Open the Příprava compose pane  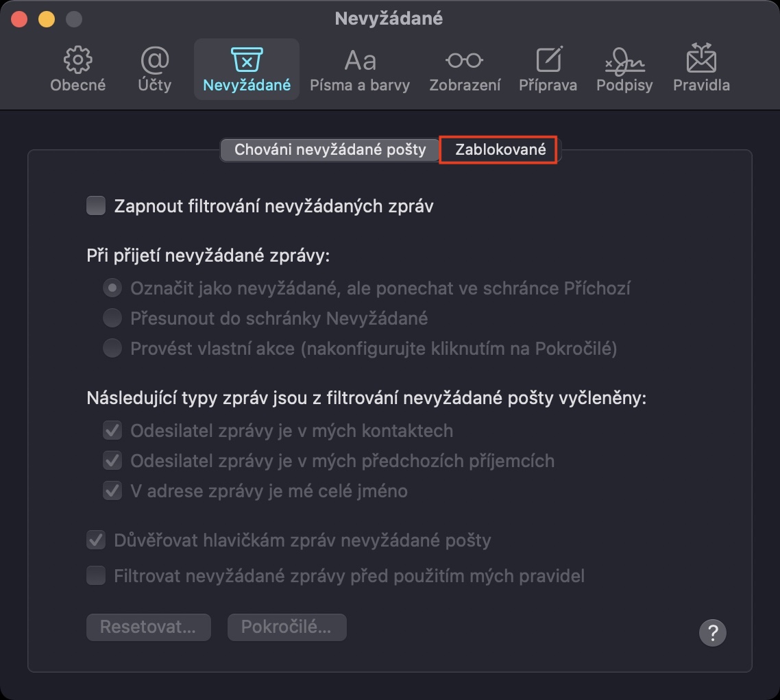click(x=548, y=69)
